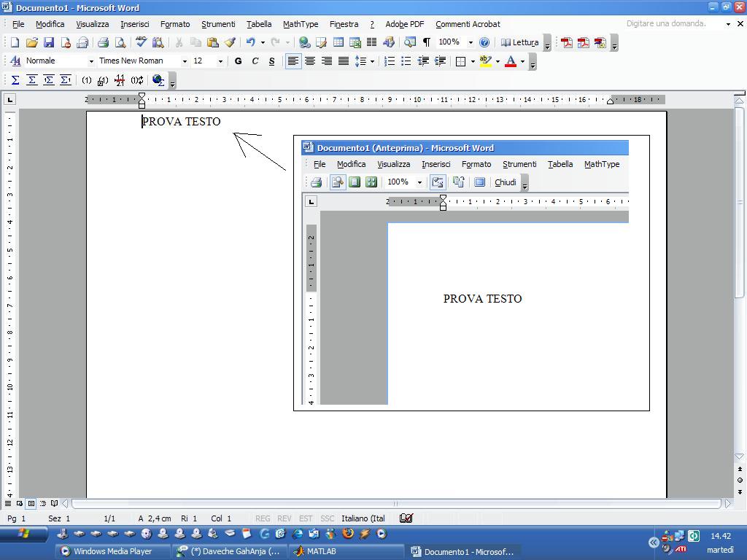Update MathType equation numbers
This screenshot has height=560, width=747.
136,80
